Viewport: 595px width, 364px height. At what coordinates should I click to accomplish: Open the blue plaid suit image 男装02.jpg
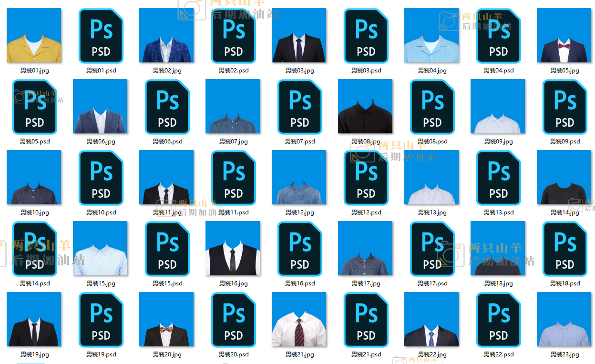point(166,36)
